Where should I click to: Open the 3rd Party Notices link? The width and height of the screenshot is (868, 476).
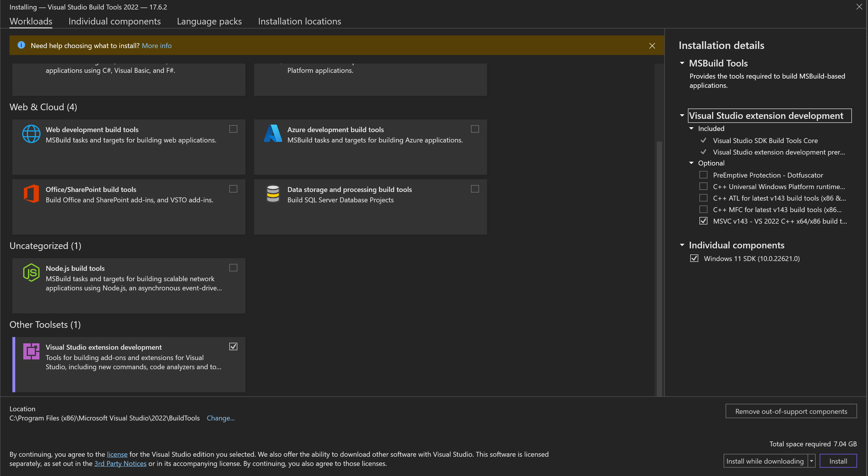pos(120,464)
